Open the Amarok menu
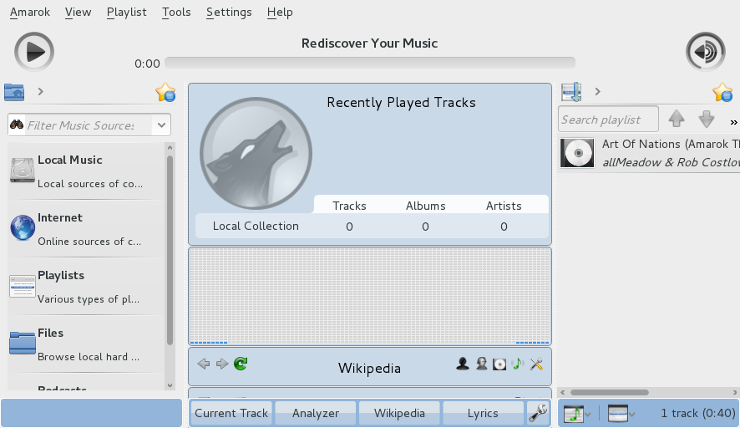Viewport: 740px width, 428px height. 30,12
